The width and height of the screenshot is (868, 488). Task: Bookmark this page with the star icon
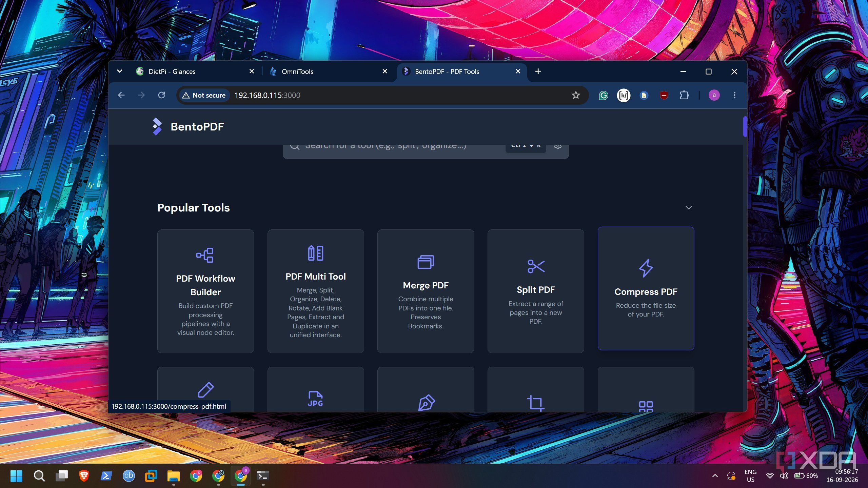click(x=576, y=95)
